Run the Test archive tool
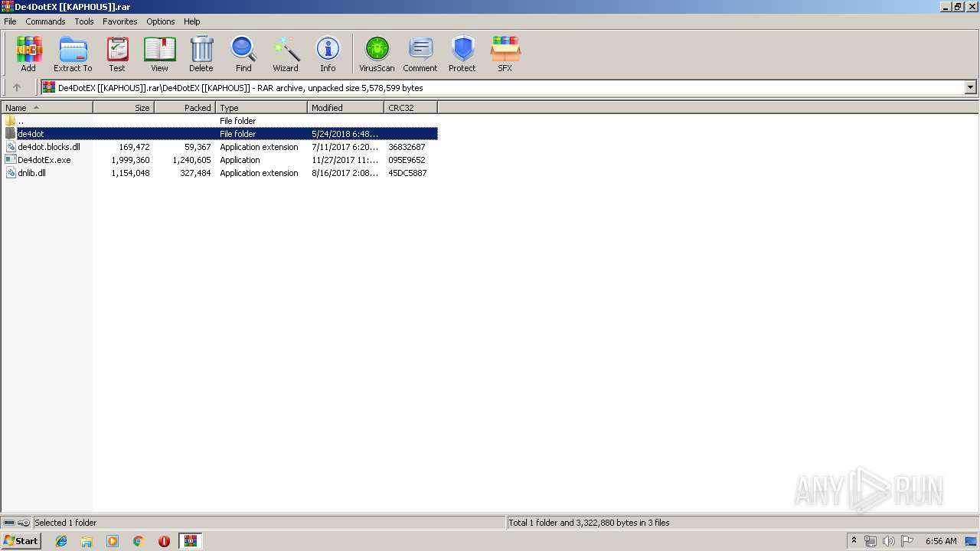980x551 pixels. click(117, 54)
